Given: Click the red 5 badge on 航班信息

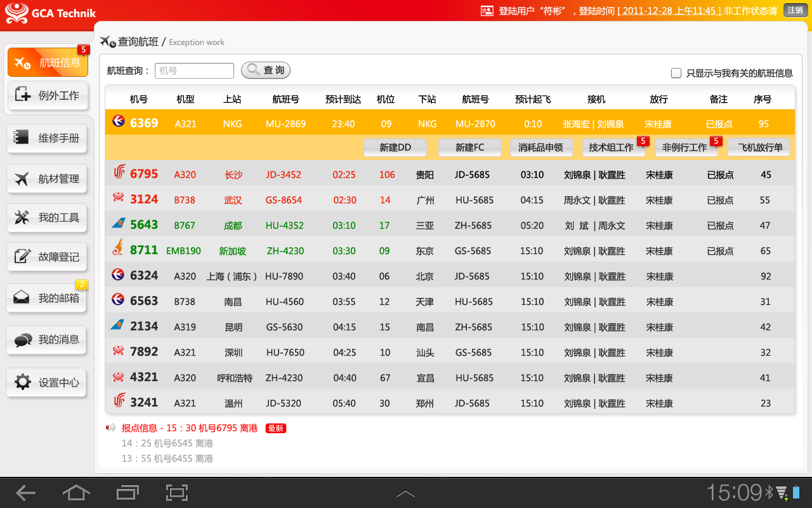Looking at the screenshot, I should tap(82, 50).
